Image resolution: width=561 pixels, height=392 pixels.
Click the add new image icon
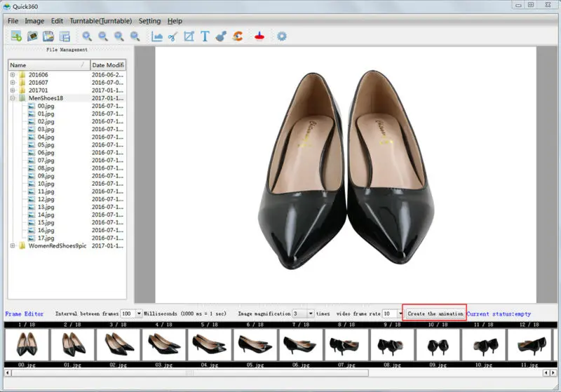coord(15,36)
